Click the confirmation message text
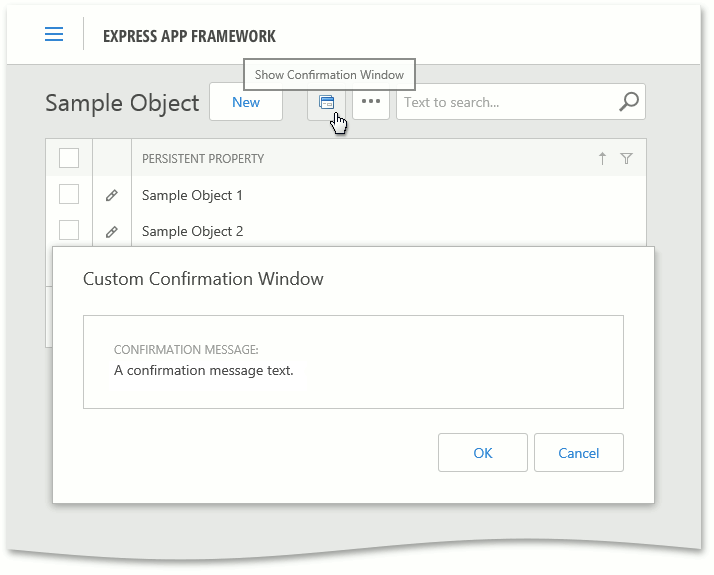 pyautogui.click(x=204, y=371)
